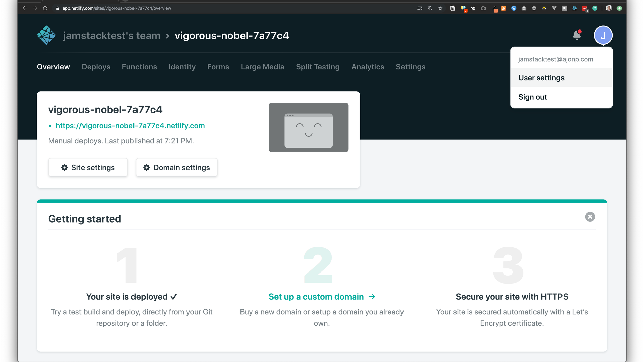The width and height of the screenshot is (644, 362).
Task: Open the notifications bell
Action: click(577, 35)
